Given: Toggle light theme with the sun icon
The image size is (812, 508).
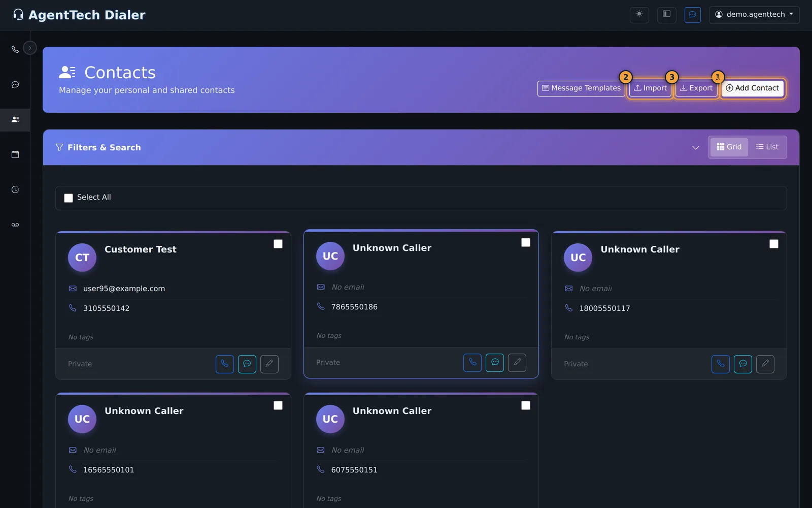Looking at the screenshot, I should coord(639,14).
